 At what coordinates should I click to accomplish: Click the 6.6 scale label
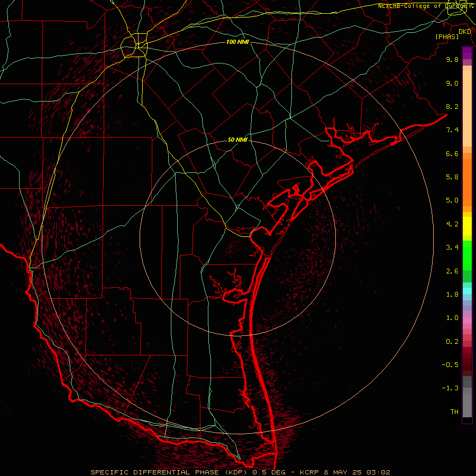tap(452, 153)
